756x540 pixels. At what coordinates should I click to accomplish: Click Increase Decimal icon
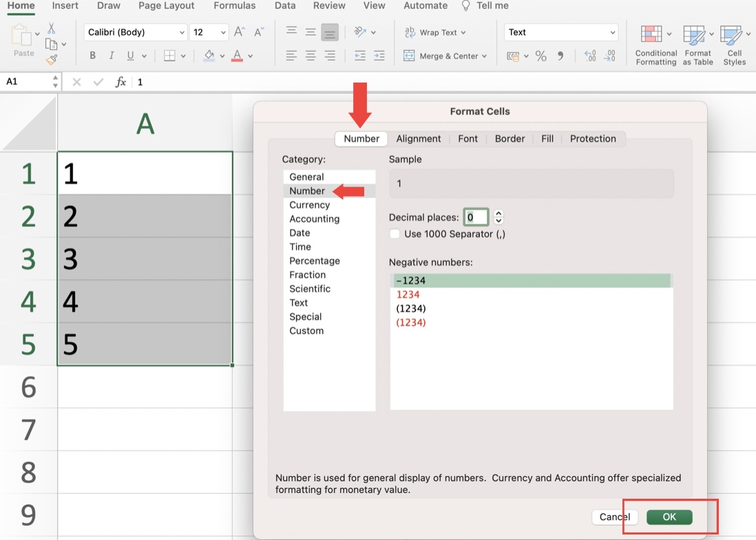590,56
